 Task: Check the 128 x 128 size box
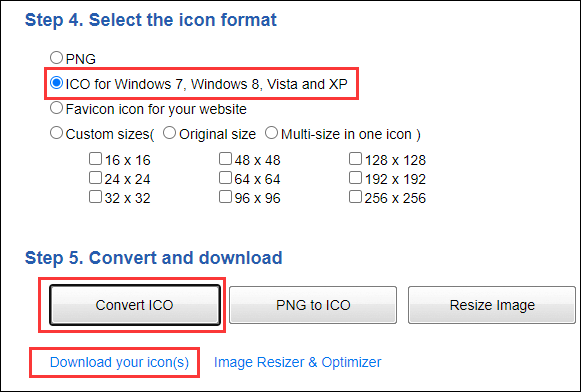[355, 159]
